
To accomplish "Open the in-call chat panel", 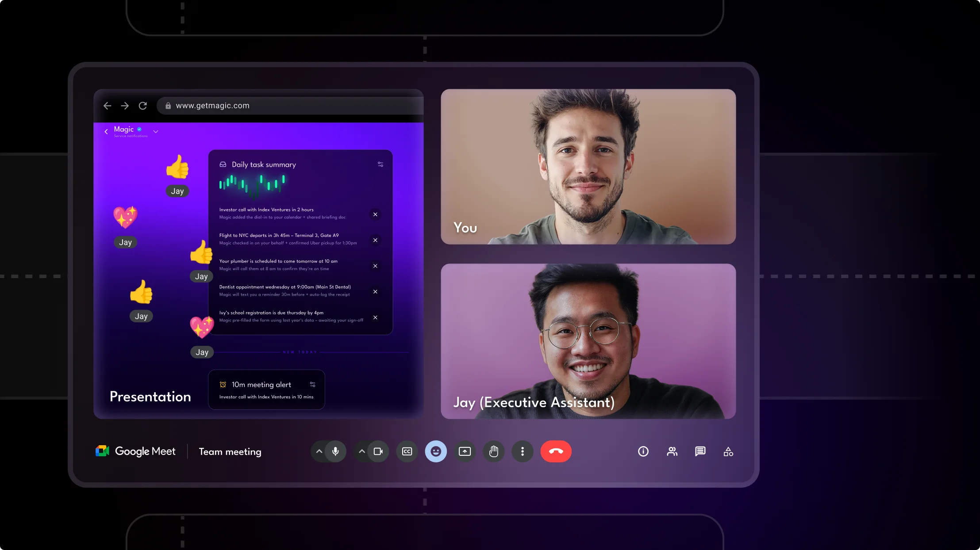I will pyautogui.click(x=700, y=451).
